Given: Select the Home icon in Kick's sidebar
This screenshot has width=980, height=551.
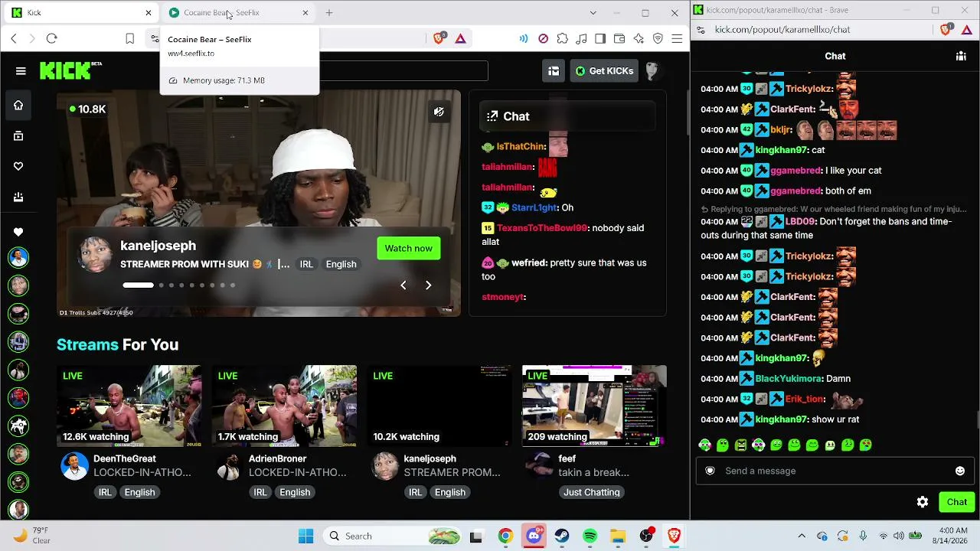Looking at the screenshot, I should [x=18, y=106].
